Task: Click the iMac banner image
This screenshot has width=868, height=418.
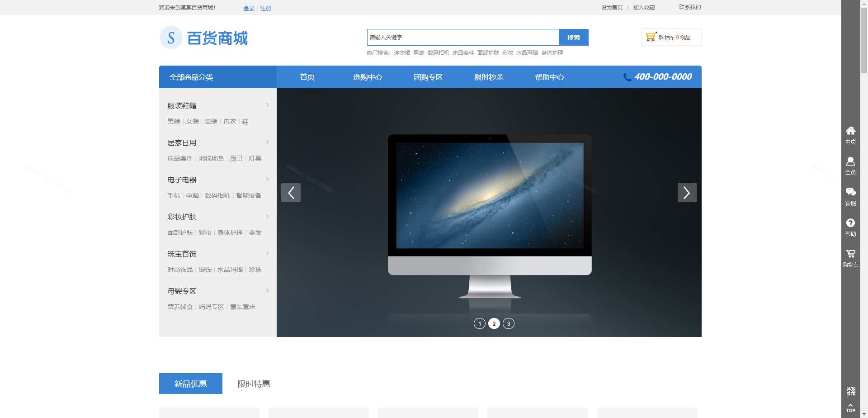Action: point(490,216)
